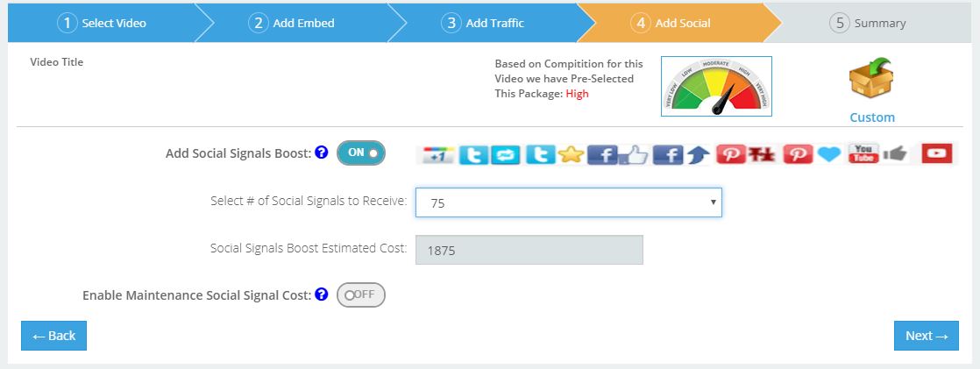Click the Custom package box icon

870,81
